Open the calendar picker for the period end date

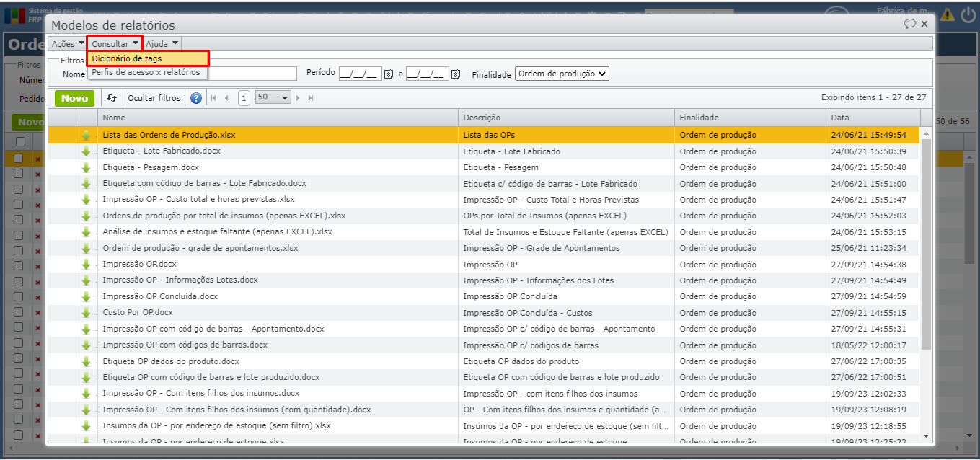(455, 74)
